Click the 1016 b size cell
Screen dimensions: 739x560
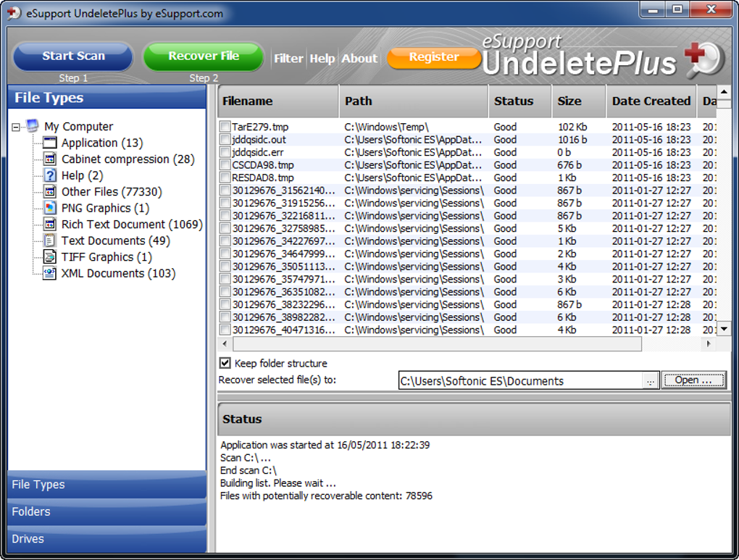tap(572, 140)
